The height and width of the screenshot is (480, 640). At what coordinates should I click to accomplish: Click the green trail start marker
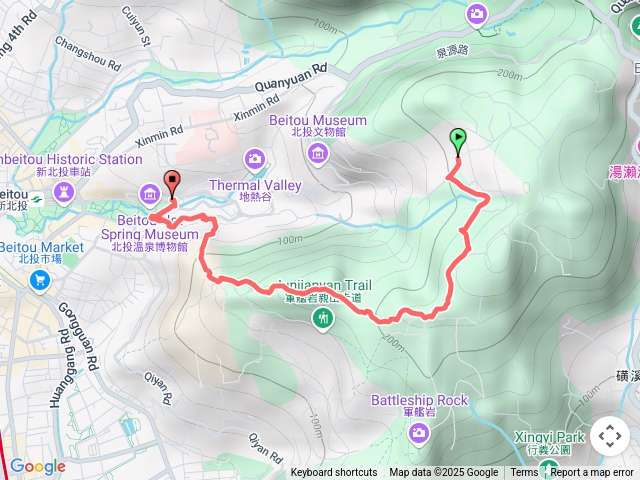(458, 141)
